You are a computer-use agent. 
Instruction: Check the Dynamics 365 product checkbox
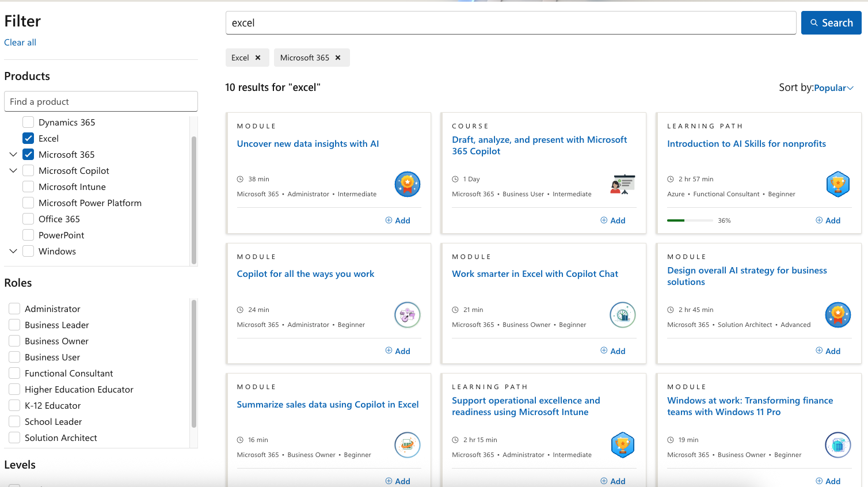click(x=28, y=122)
